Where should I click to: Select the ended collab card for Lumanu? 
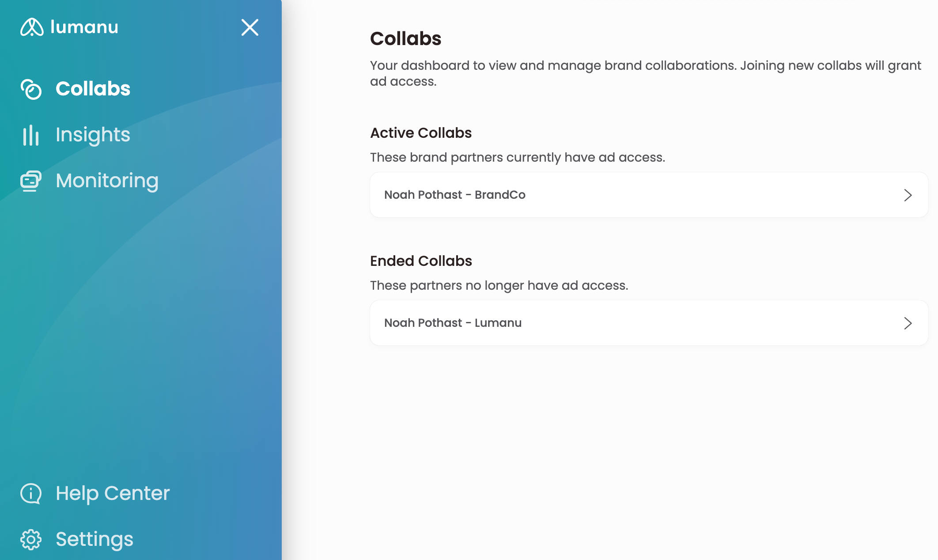649,323
